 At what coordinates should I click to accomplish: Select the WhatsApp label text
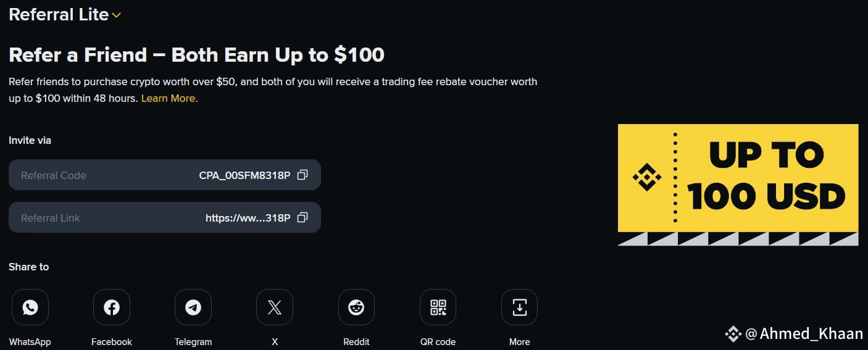pyautogui.click(x=30, y=342)
